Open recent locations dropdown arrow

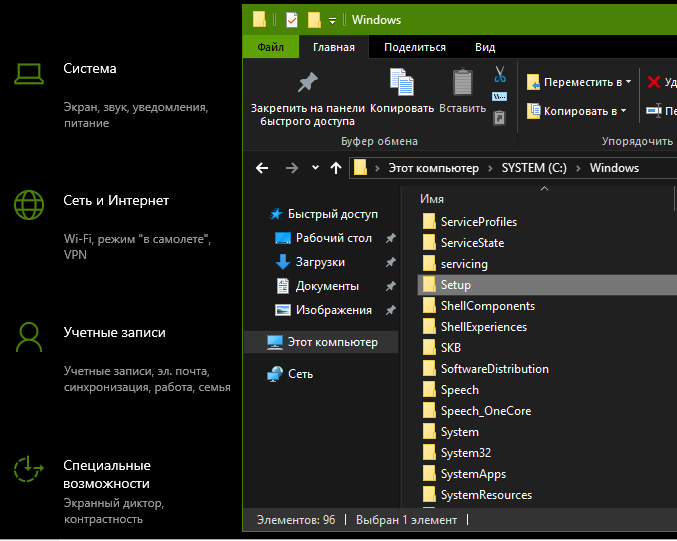tap(315, 168)
